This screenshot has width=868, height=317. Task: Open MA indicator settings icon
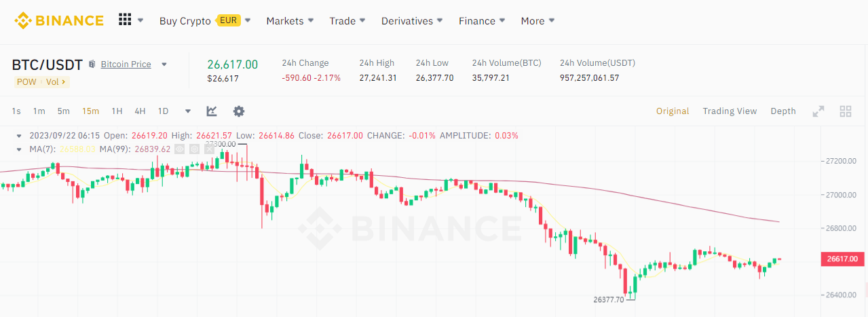click(x=194, y=149)
